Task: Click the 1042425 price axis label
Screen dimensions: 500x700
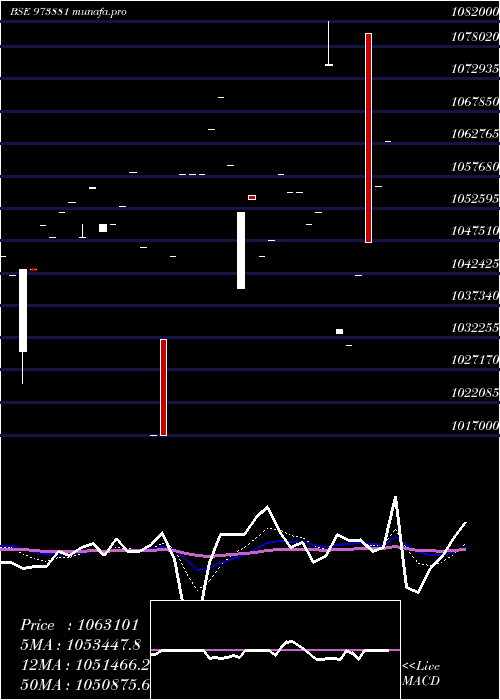Action: tap(476, 264)
